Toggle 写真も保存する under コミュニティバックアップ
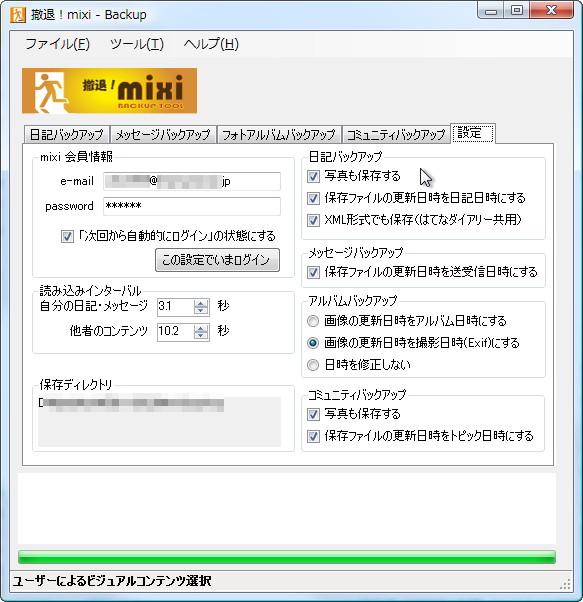The height and width of the screenshot is (602, 583). pos(313,414)
